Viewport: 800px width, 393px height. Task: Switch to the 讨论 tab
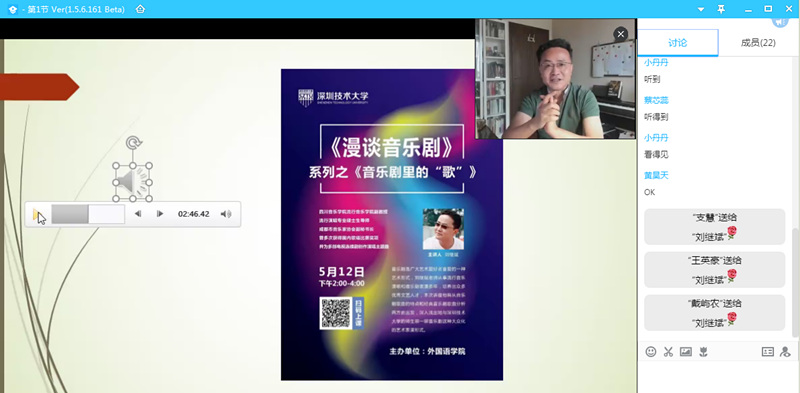click(678, 43)
